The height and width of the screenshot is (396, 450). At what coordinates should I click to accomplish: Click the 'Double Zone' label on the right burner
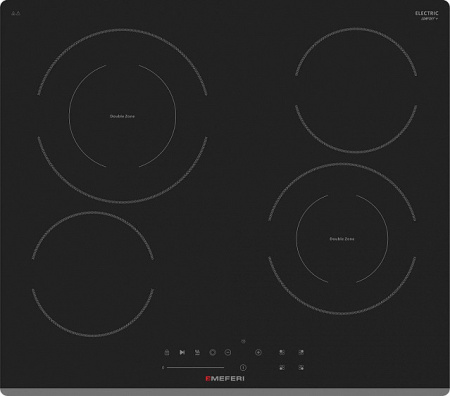342,239
